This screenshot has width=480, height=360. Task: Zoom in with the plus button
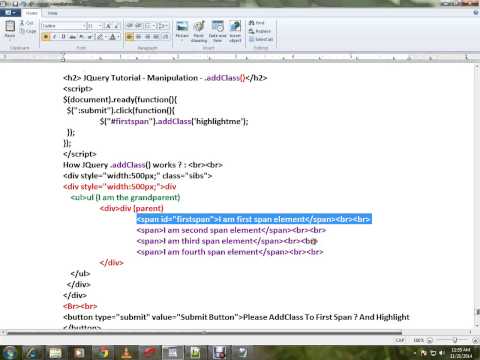pyautogui.click(x=476, y=340)
